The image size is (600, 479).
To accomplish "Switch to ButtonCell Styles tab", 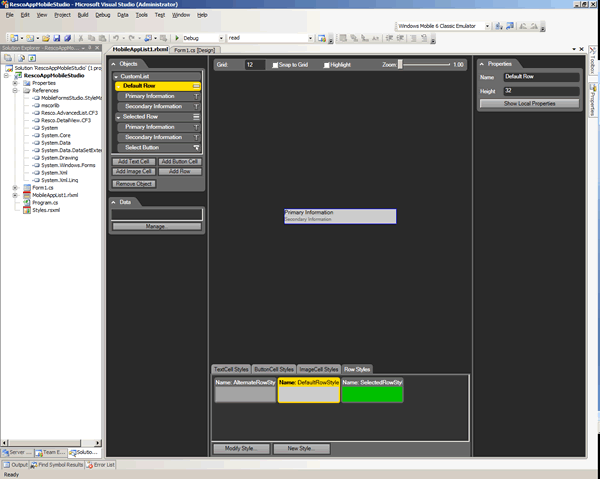I will point(274,369).
